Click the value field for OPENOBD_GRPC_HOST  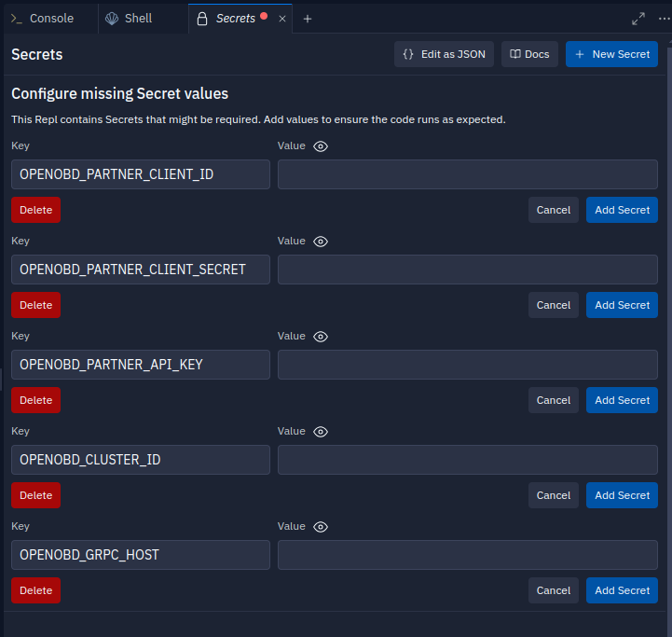(467, 555)
